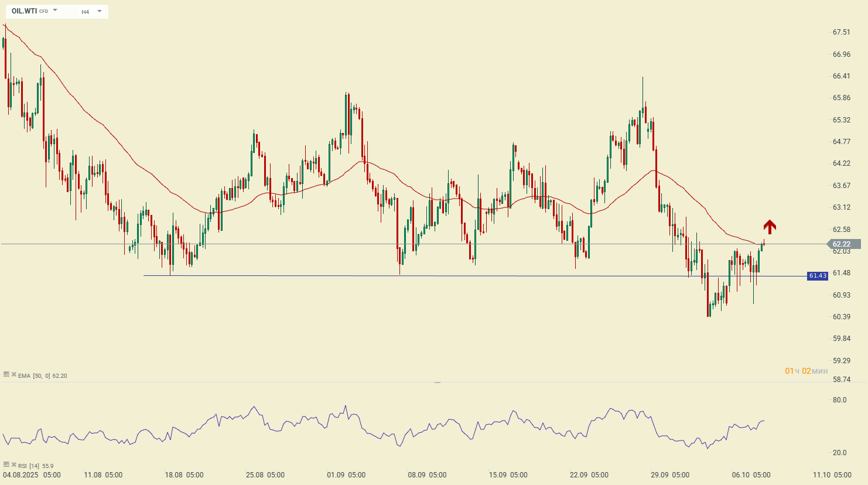Remove the RSI indicator with its X icon
The width and height of the screenshot is (868, 485).
point(13,464)
